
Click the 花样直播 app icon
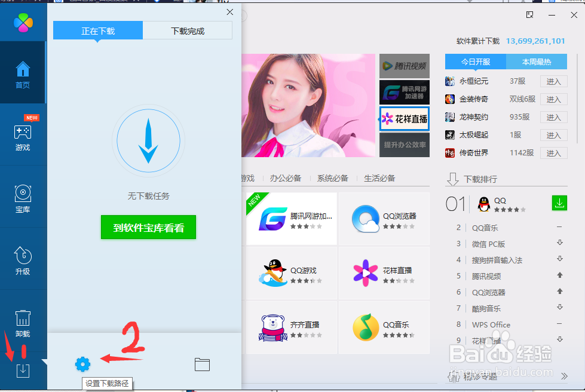[x=367, y=273]
